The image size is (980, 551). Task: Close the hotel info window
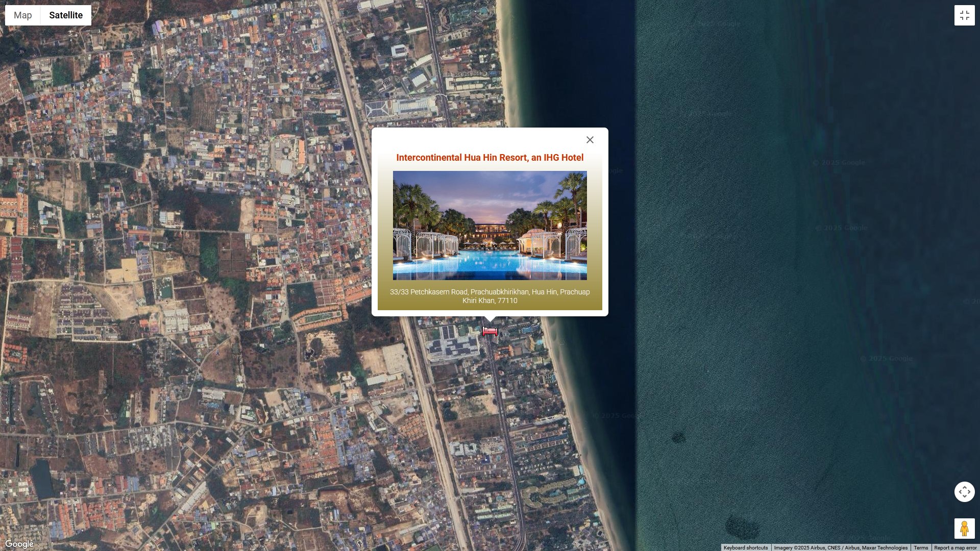(x=590, y=140)
